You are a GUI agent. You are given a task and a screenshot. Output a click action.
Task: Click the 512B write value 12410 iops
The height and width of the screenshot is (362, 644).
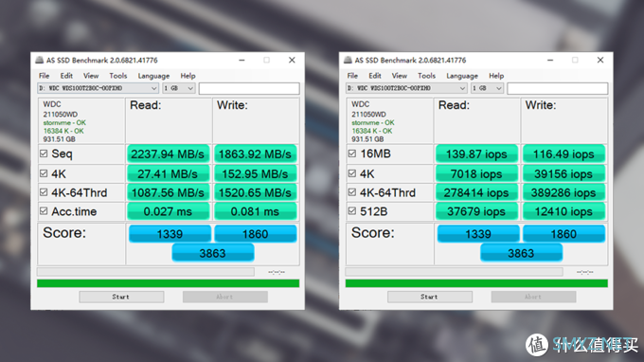tap(563, 211)
